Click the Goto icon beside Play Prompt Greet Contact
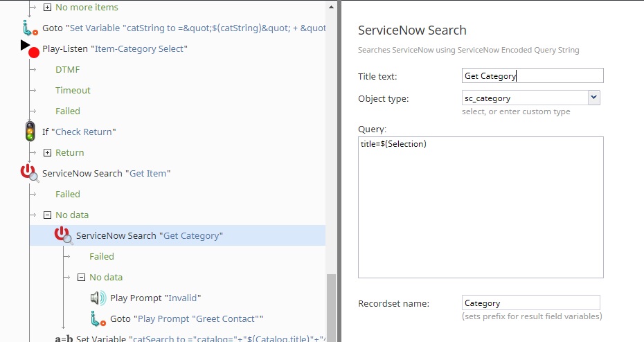This screenshot has height=342, width=644. 98,318
